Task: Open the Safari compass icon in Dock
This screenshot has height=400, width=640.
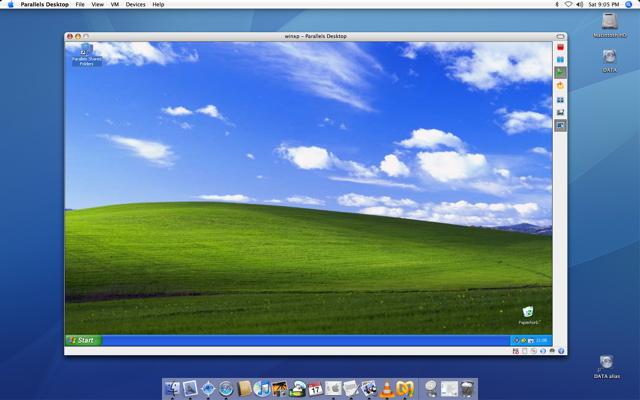Action: point(208,389)
